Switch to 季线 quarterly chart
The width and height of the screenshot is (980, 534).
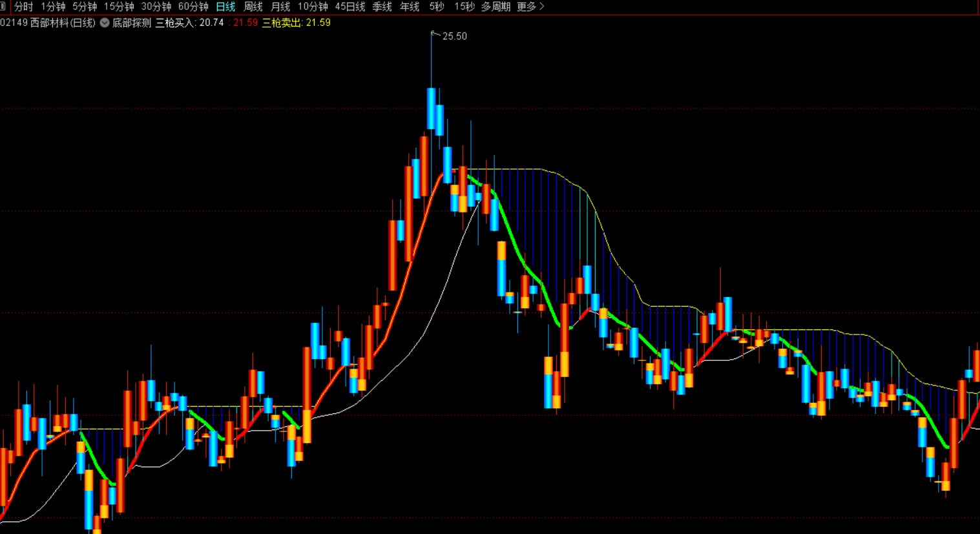pyautogui.click(x=382, y=6)
